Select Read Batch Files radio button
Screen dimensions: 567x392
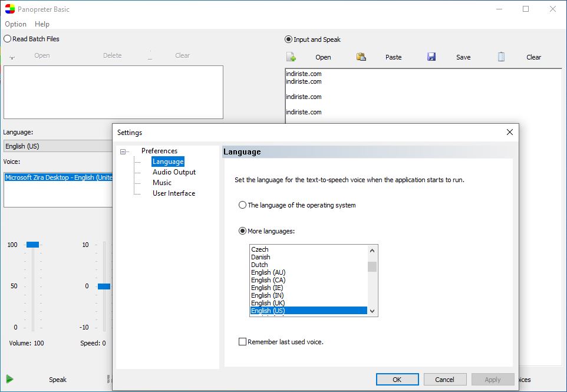click(x=7, y=39)
